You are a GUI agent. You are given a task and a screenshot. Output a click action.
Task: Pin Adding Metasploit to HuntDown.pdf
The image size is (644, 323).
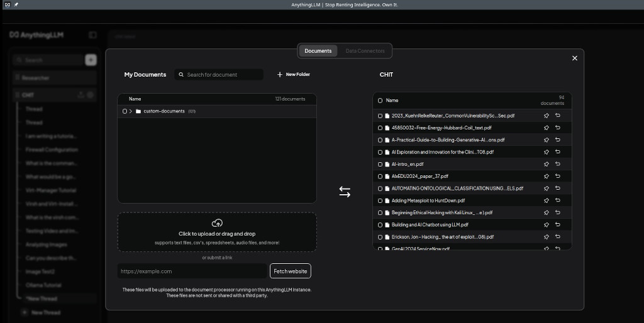pos(547,200)
